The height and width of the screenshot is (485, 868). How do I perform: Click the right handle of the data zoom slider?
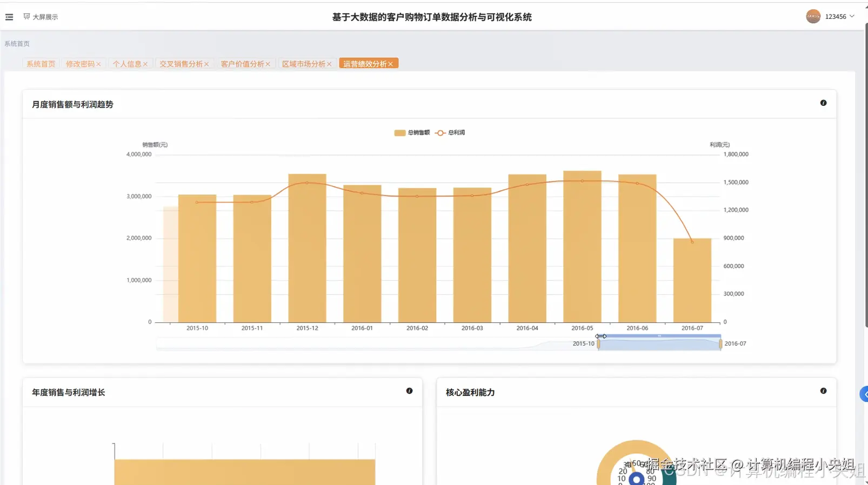[x=720, y=344]
